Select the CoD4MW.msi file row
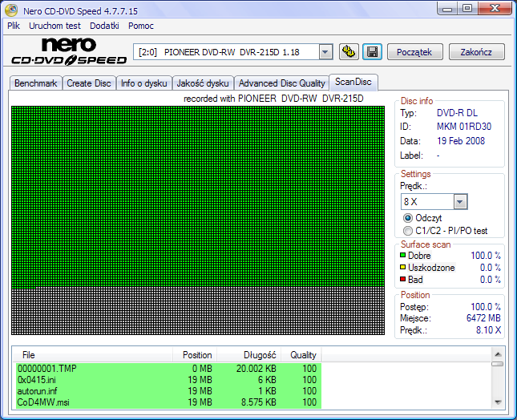517x420 pixels. pos(168,402)
